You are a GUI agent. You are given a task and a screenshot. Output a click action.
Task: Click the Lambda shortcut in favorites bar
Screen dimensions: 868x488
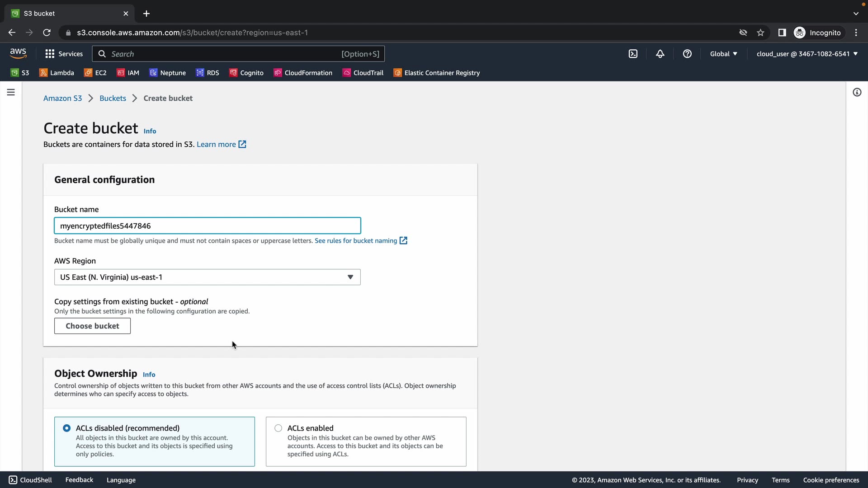point(57,73)
